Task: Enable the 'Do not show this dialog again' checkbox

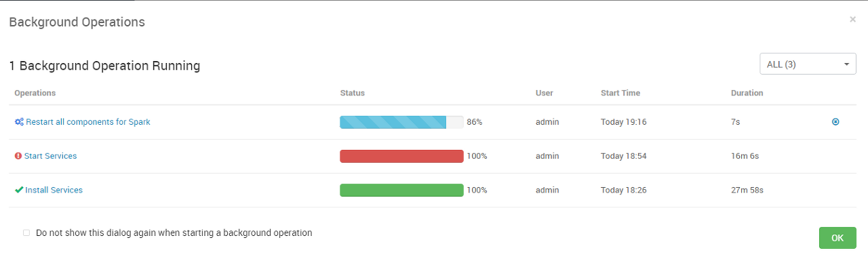Action: [26, 233]
